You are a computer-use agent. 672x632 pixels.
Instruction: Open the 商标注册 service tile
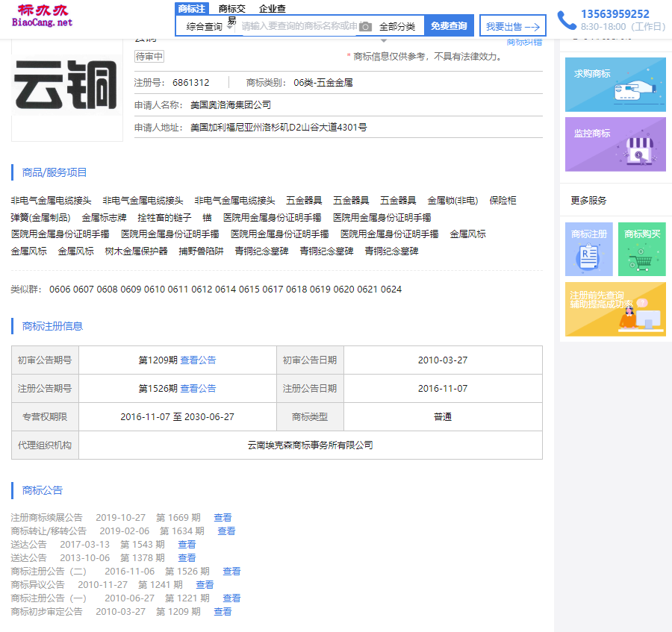(x=589, y=249)
